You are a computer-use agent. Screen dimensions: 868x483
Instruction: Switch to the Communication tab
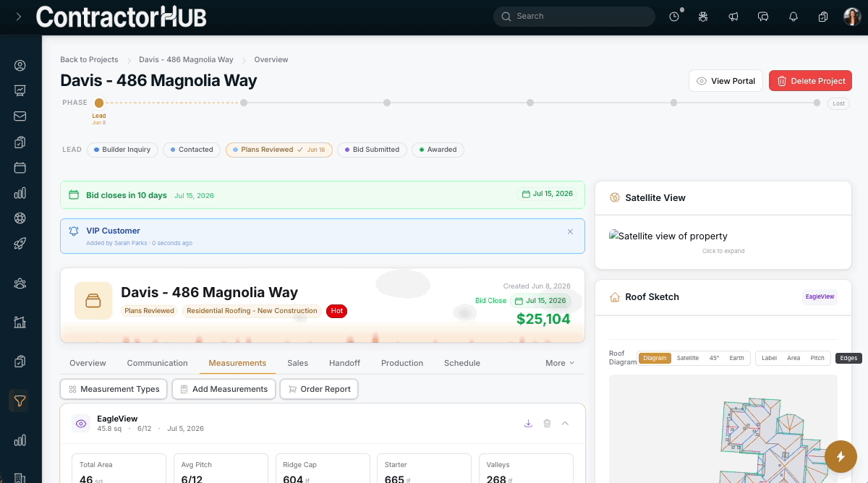(x=157, y=363)
